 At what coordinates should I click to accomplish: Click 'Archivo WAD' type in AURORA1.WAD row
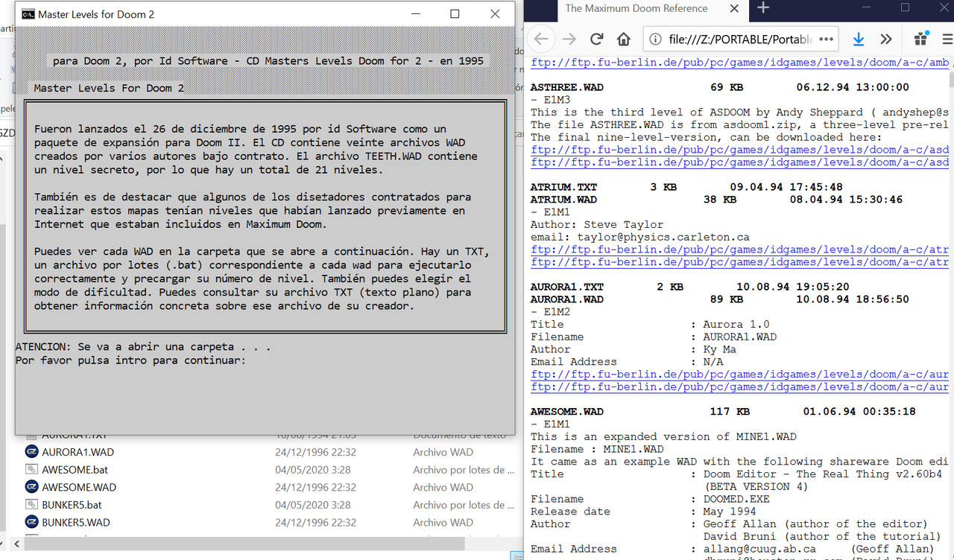pyautogui.click(x=443, y=452)
